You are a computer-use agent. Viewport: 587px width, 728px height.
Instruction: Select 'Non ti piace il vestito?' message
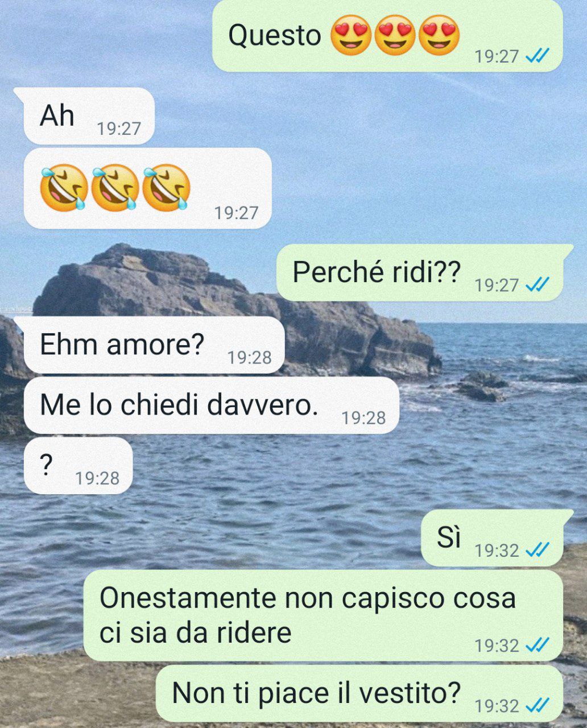pos(359,694)
